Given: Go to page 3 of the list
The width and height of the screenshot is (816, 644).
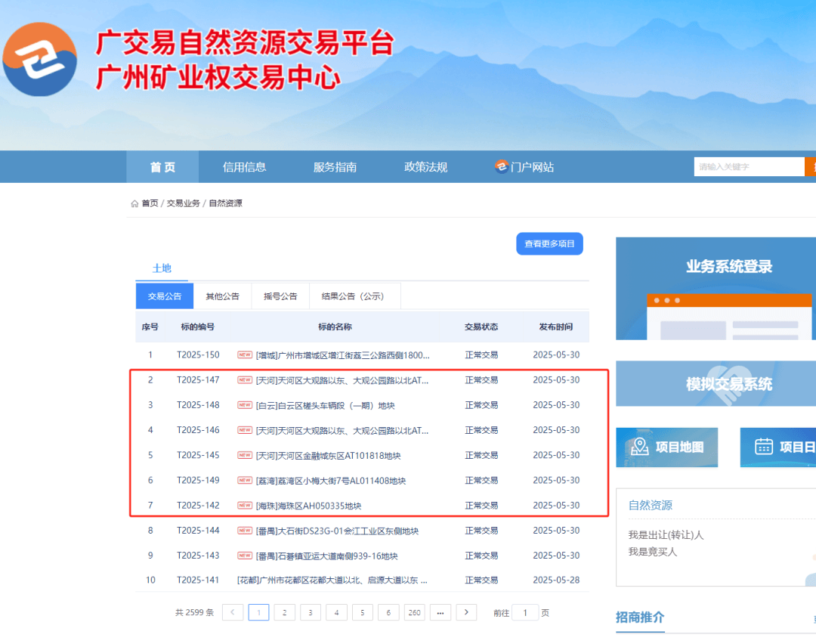Looking at the screenshot, I should [x=311, y=612].
